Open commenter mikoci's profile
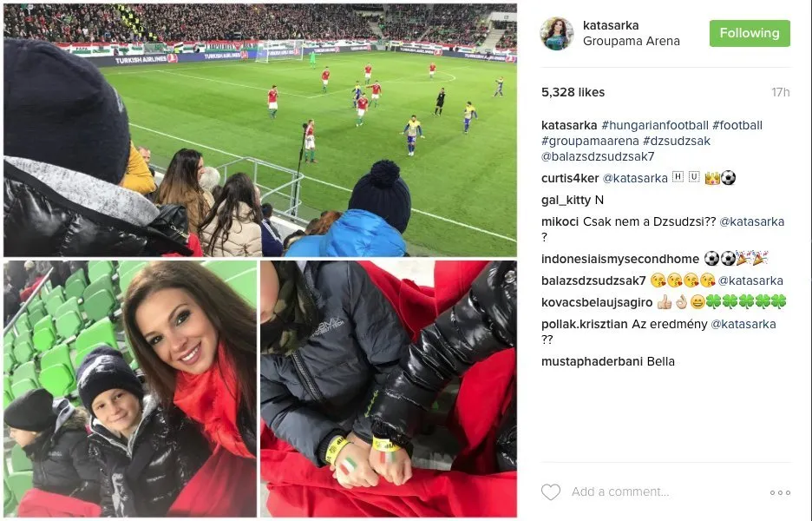 [x=560, y=222]
